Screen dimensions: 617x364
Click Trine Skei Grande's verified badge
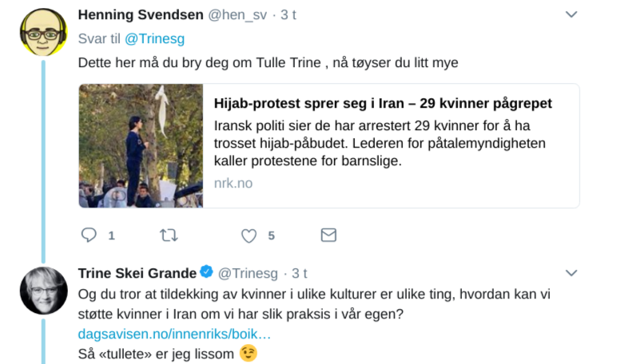(205, 274)
